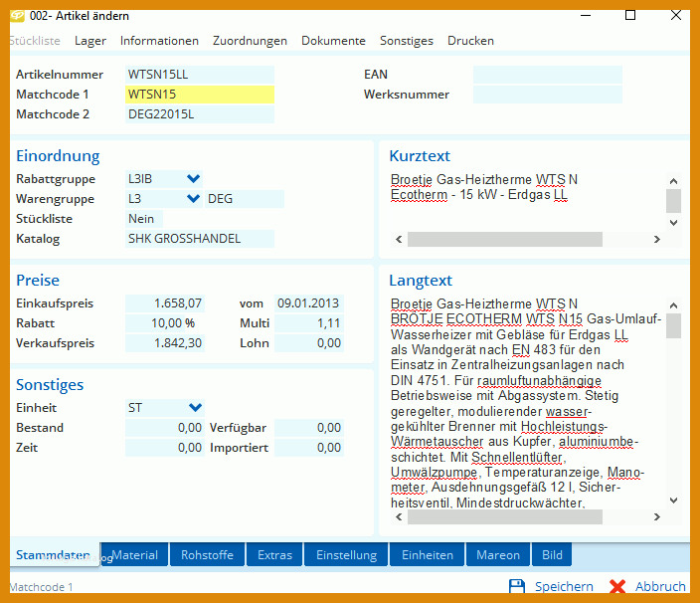Click the Speichern button label
Screen dimensions: 700x603
(564, 586)
